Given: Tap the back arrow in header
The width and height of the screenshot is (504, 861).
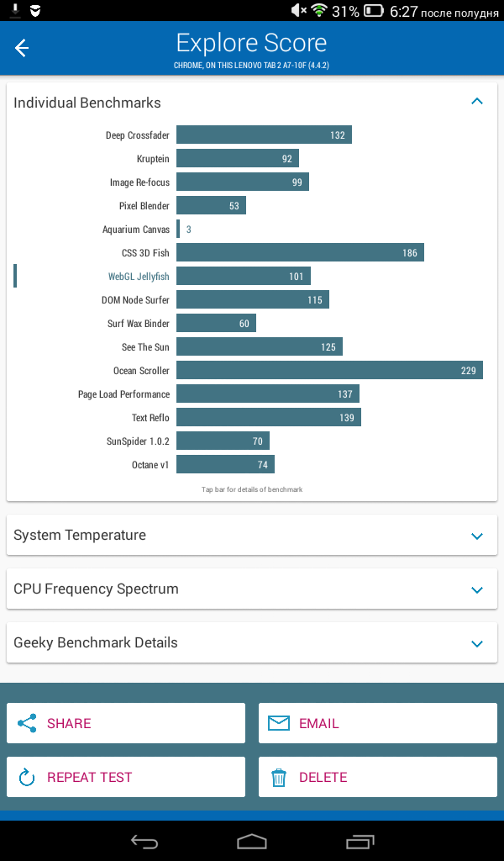Looking at the screenshot, I should tap(21, 48).
